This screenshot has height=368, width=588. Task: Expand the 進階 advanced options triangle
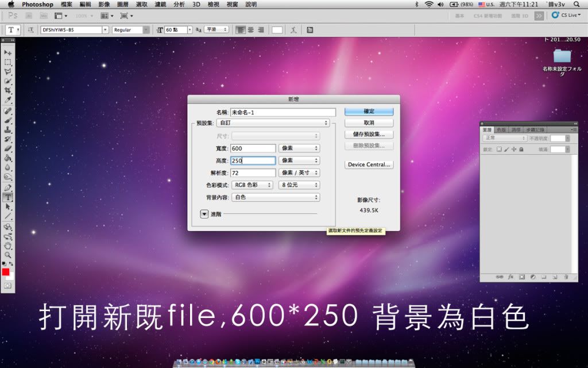click(204, 214)
